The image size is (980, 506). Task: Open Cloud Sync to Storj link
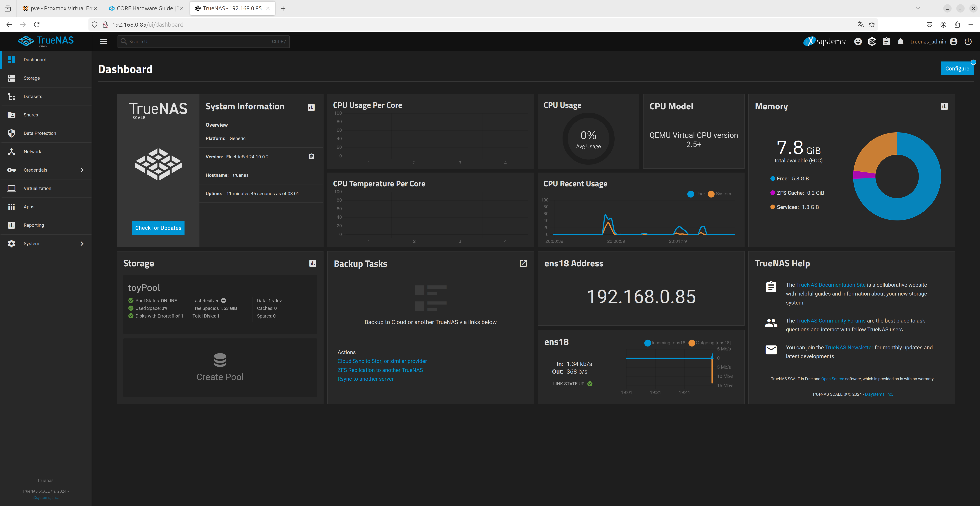(382, 361)
